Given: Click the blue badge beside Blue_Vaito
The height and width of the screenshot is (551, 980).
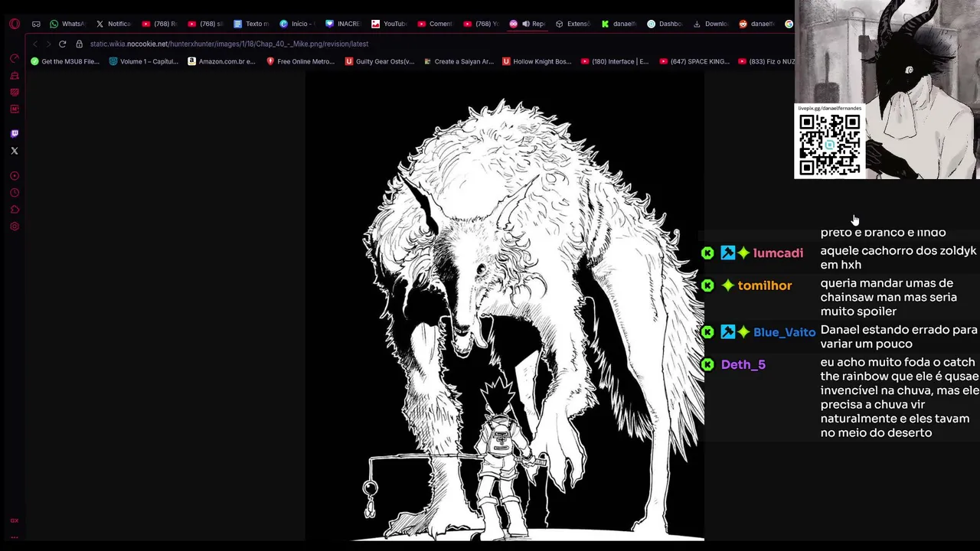Looking at the screenshot, I should 727,332.
